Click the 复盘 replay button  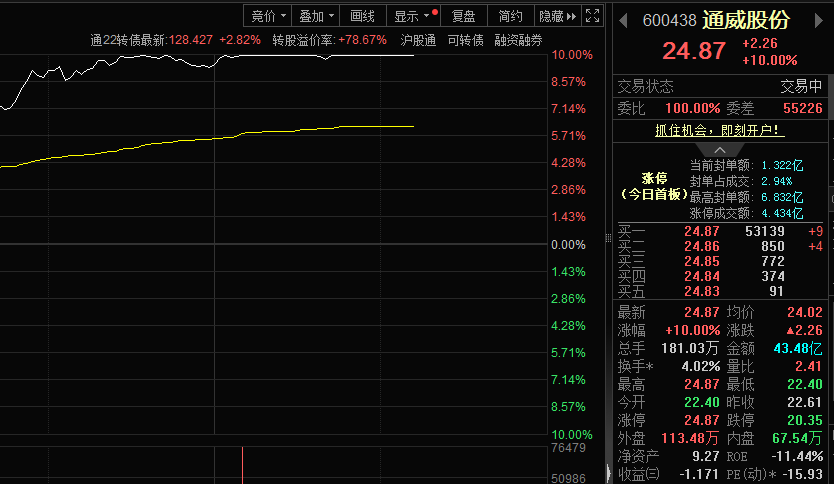pyautogui.click(x=463, y=16)
